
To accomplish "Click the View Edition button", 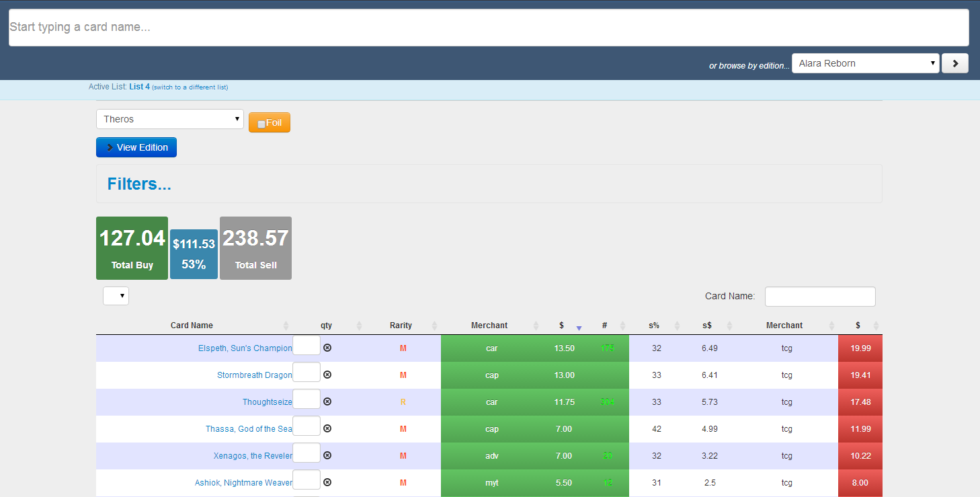I will coord(136,147).
